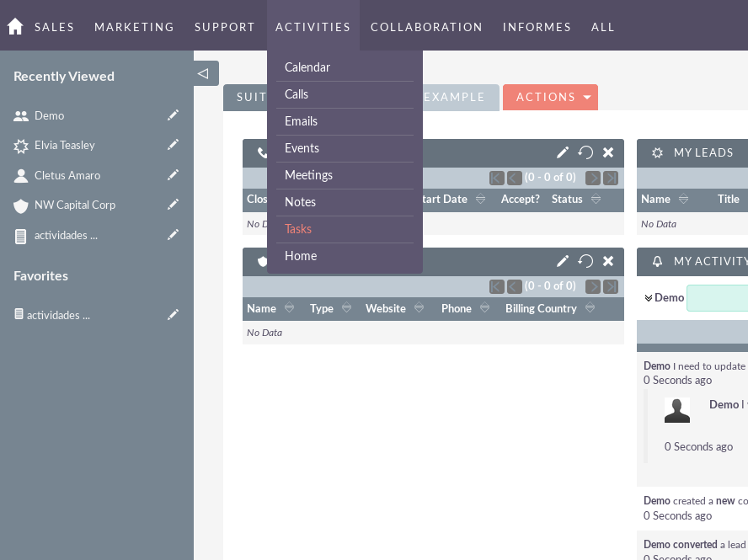Open Demo in Recently Viewed
748x560 pixels.
coord(49,115)
